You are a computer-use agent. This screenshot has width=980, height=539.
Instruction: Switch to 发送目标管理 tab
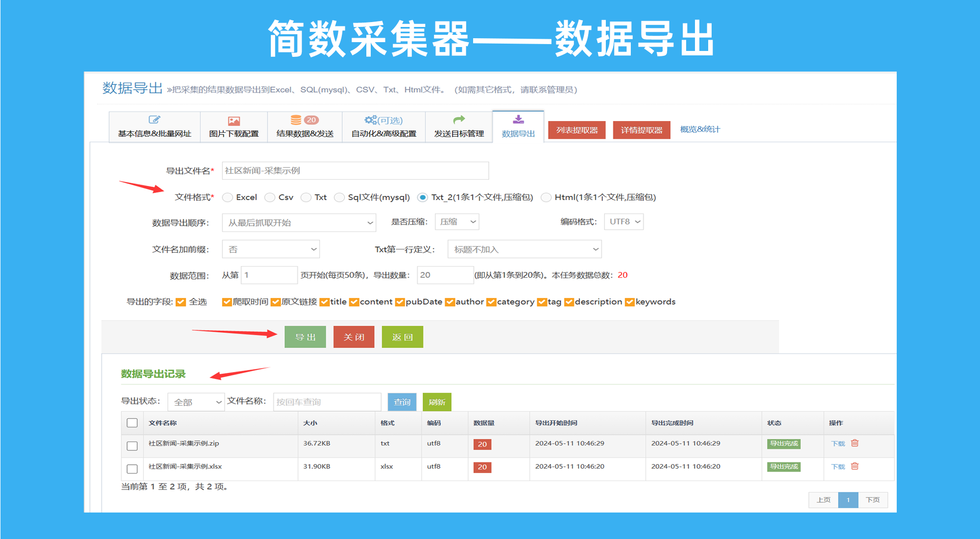459,127
